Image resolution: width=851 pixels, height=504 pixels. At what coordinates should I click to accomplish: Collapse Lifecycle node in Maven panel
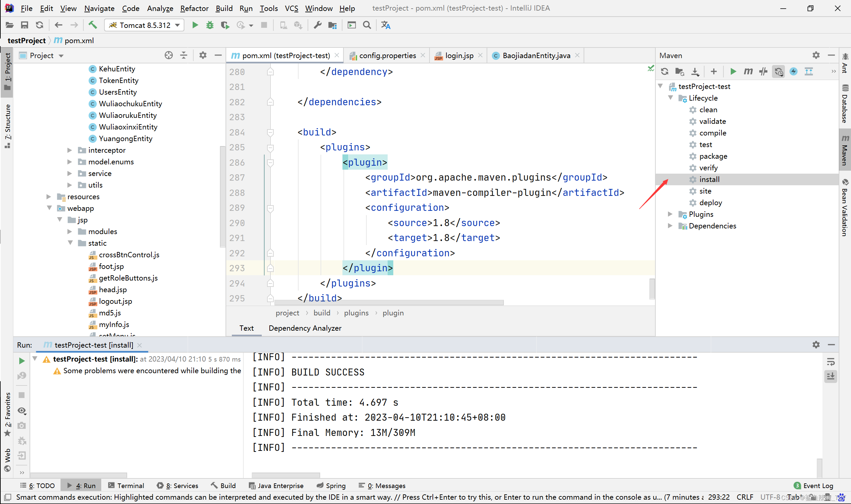click(x=671, y=98)
